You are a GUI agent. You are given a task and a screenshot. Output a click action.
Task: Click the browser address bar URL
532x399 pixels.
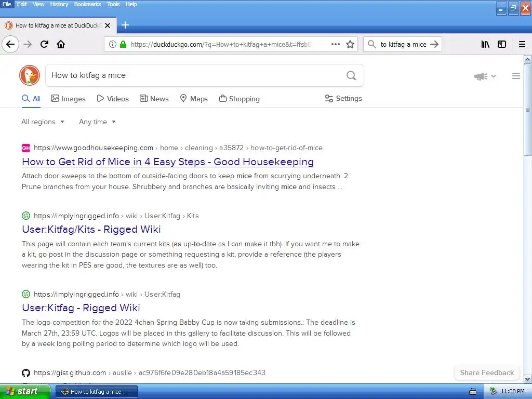coord(220,45)
